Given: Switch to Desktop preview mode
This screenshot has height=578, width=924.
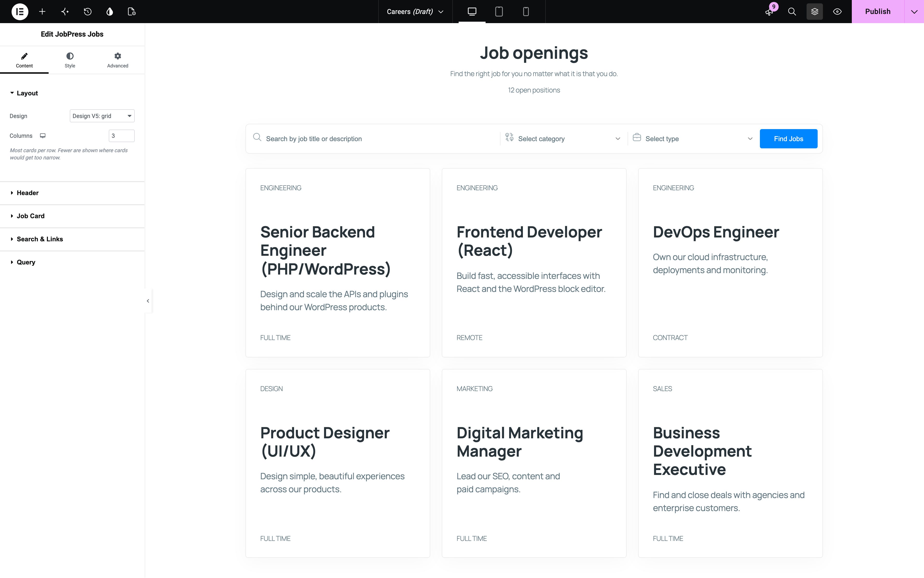Looking at the screenshot, I should tap(472, 12).
